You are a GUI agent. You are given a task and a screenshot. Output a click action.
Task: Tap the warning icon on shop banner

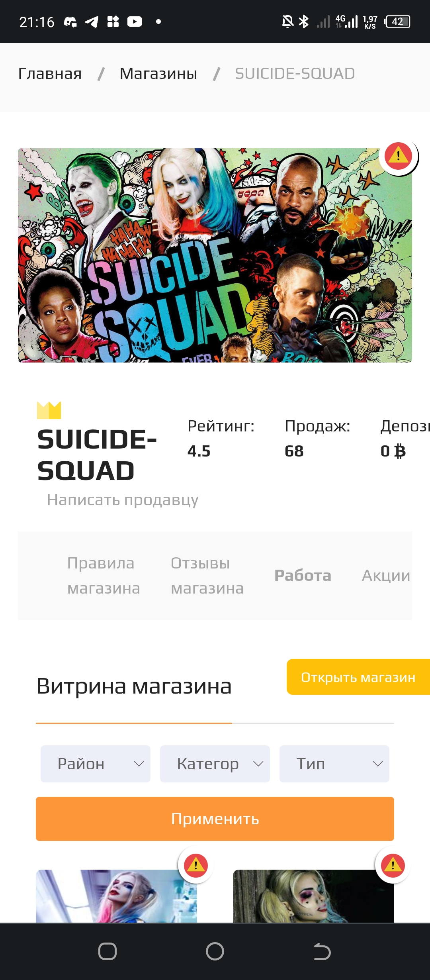click(398, 155)
